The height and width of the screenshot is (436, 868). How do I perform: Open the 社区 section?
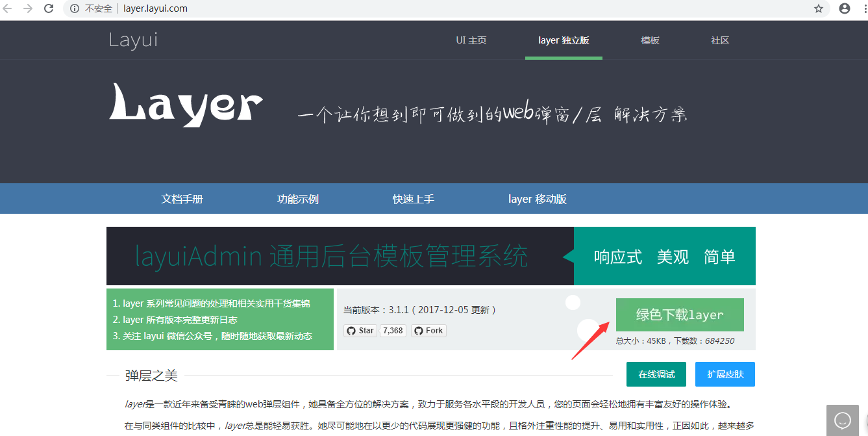[x=719, y=40]
